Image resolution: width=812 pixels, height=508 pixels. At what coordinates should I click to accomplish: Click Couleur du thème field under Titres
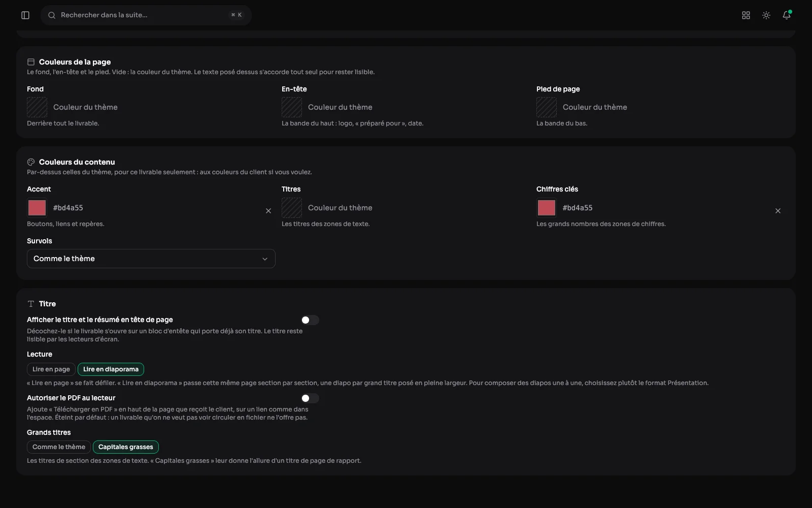click(x=340, y=208)
